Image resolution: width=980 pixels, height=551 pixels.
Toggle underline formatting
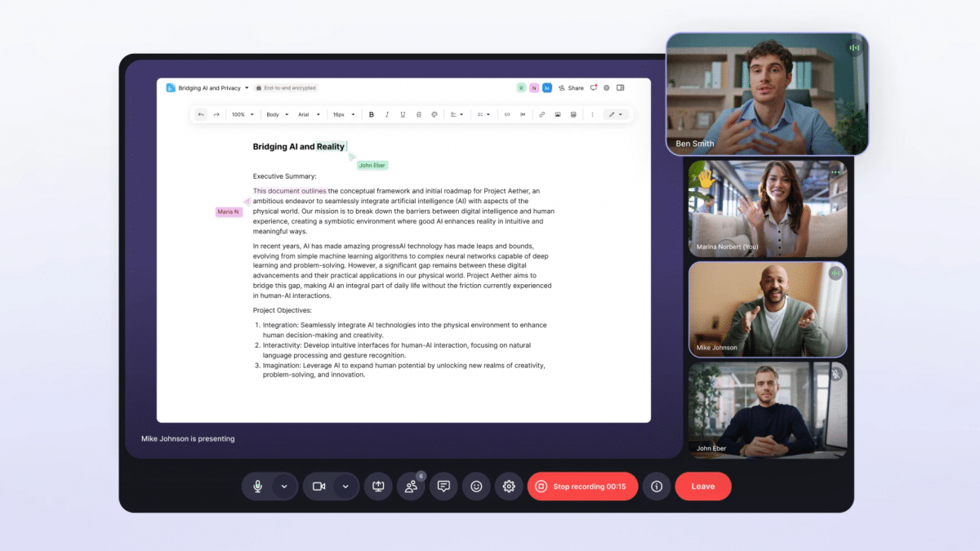[403, 114]
